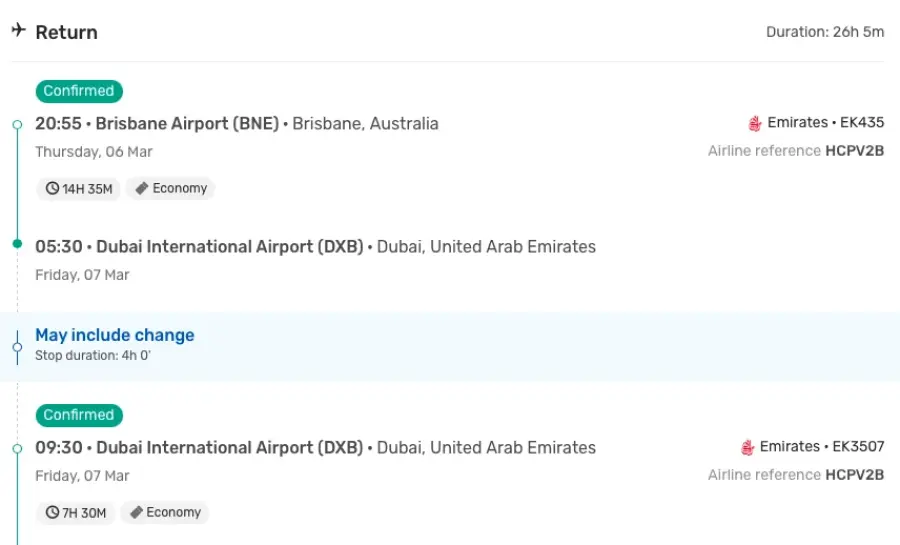
Task: Click the clock icon in 14H 35M badge
Action: (x=52, y=188)
